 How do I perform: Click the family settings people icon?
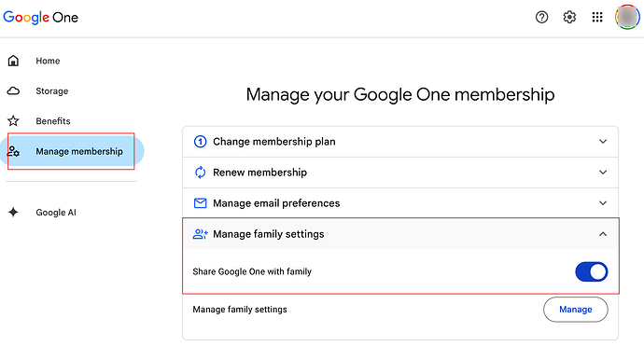tap(201, 234)
